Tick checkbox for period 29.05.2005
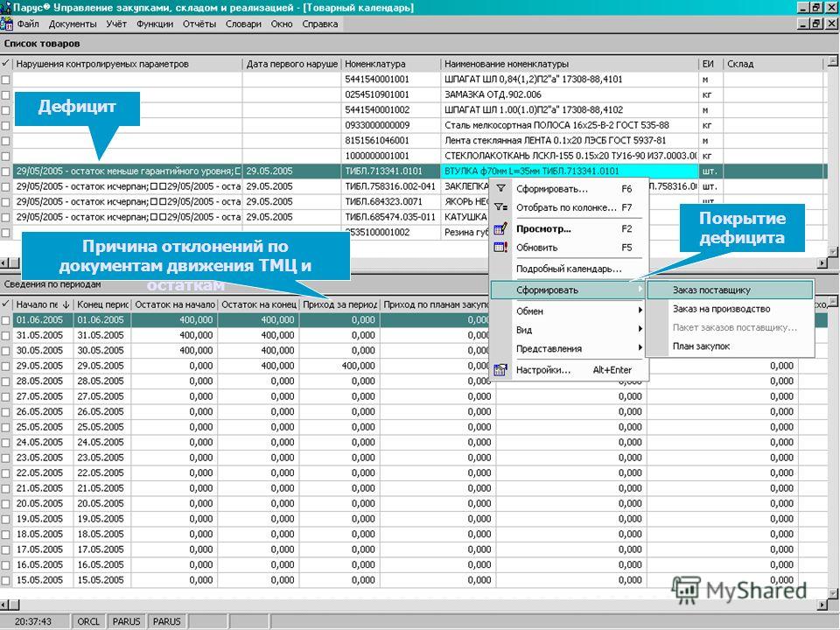The height and width of the screenshot is (630, 840). coord(5,366)
